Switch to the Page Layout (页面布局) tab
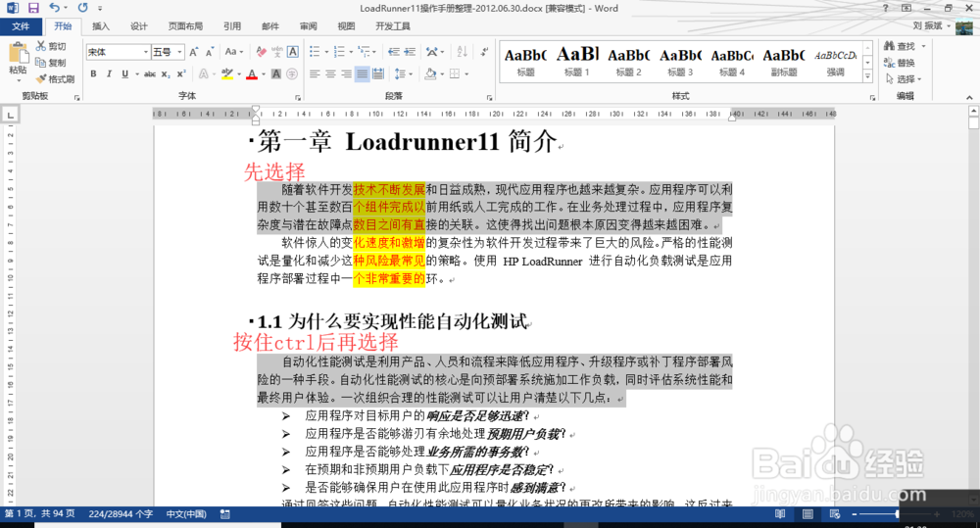This screenshot has height=528, width=980. [x=185, y=26]
